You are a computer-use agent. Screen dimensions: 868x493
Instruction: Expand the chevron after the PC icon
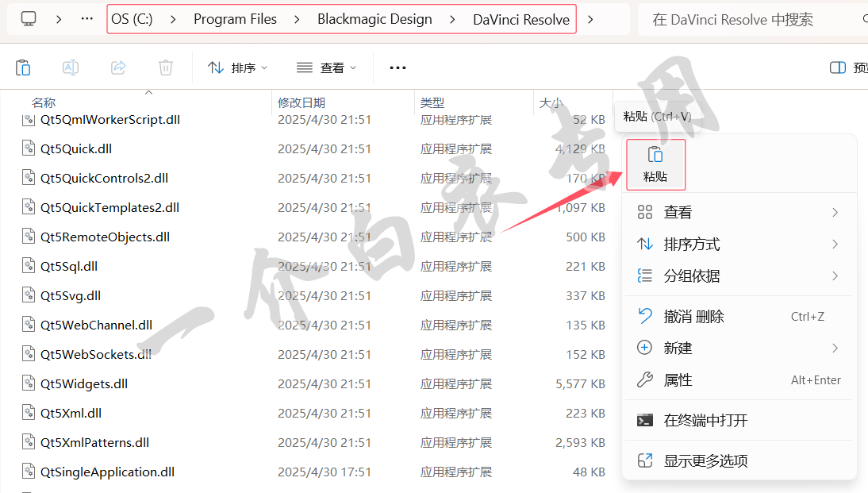(59, 19)
